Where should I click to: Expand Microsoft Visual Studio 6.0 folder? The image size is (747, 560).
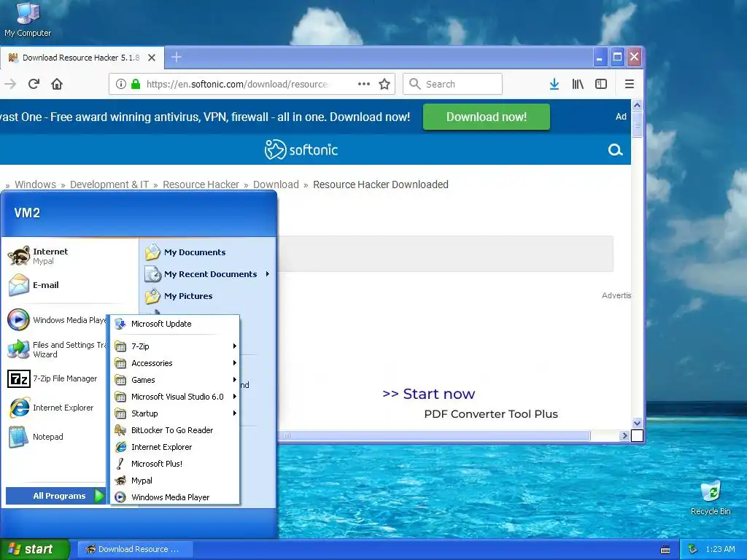pyautogui.click(x=175, y=397)
